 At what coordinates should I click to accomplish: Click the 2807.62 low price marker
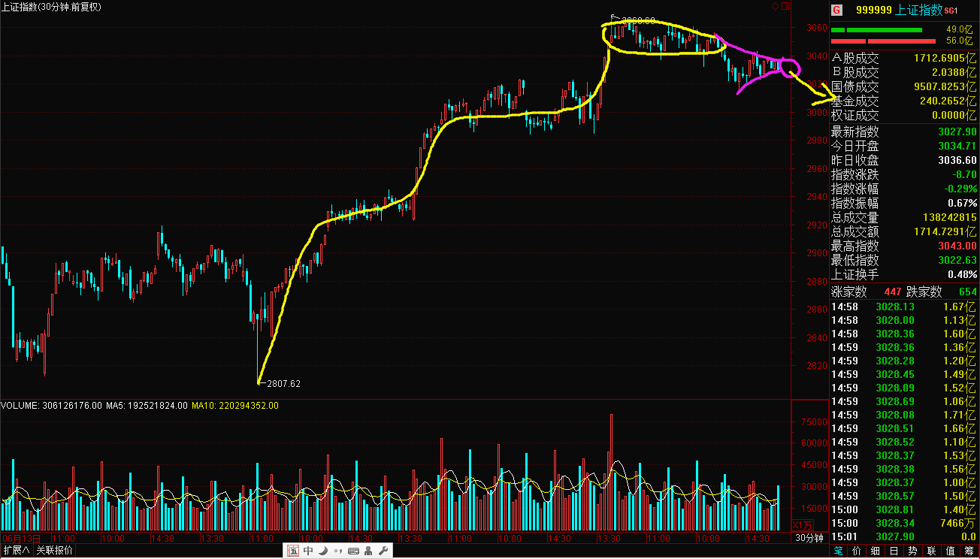pos(283,384)
